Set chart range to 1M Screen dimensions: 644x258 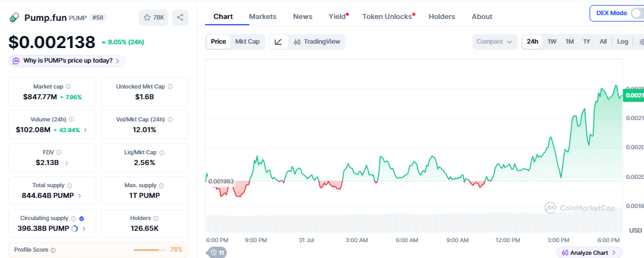coord(570,42)
